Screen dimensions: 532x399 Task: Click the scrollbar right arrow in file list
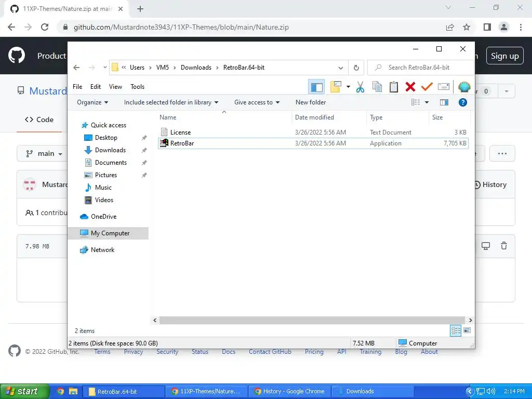point(470,320)
